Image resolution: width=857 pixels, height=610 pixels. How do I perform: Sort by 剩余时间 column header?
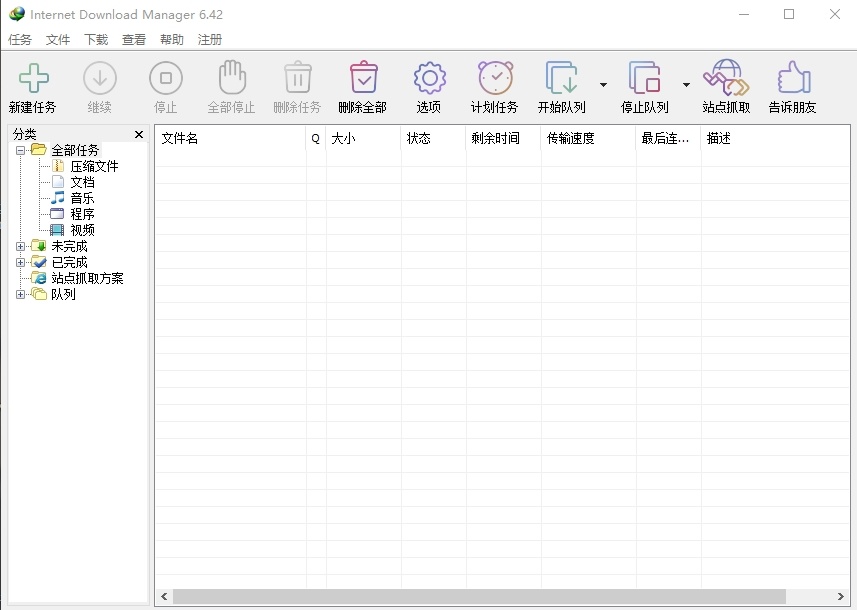503,138
